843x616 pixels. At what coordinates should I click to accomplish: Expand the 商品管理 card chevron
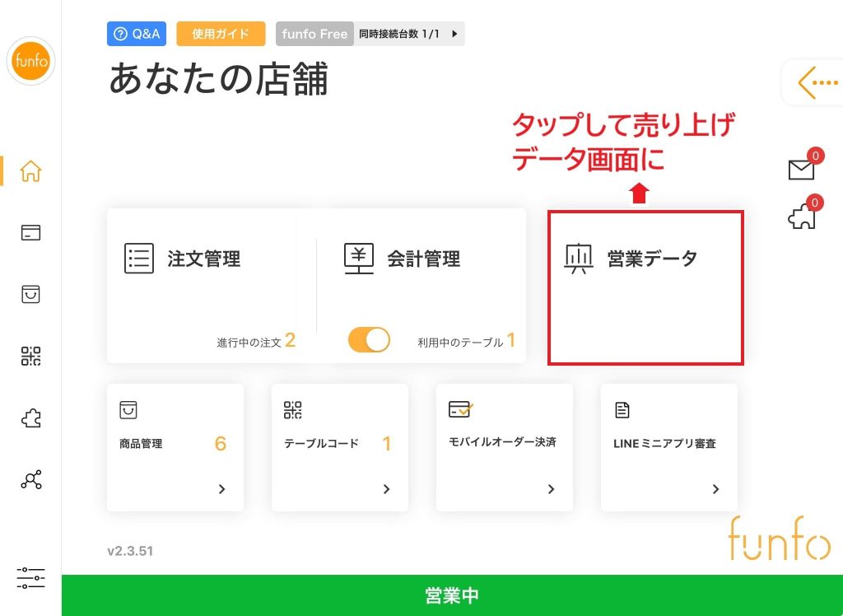(221, 489)
